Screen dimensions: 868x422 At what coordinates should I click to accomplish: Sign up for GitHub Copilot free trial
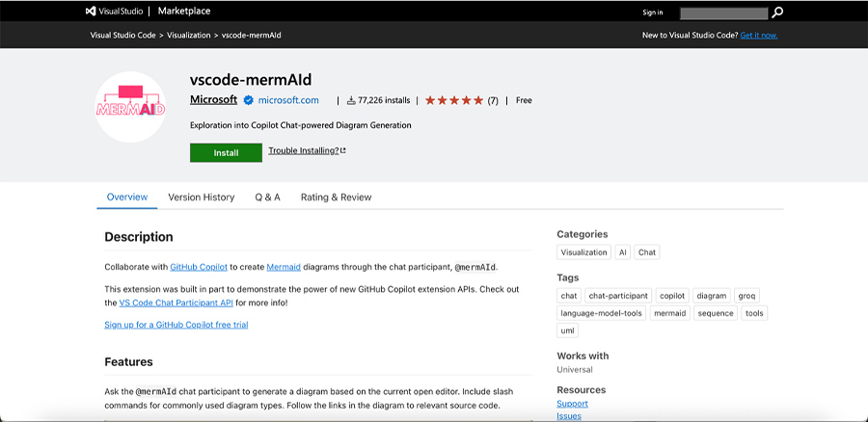coord(176,325)
